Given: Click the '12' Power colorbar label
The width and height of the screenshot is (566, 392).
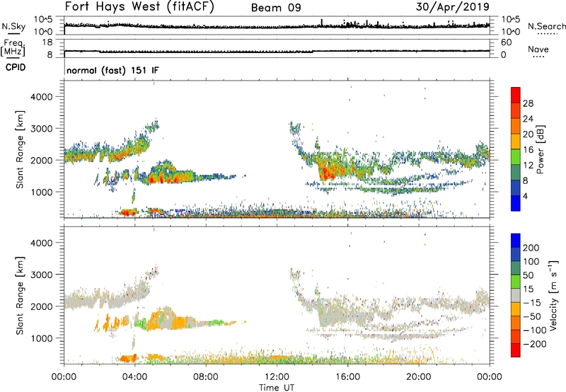Looking at the screenshot, I should [528, 166].
